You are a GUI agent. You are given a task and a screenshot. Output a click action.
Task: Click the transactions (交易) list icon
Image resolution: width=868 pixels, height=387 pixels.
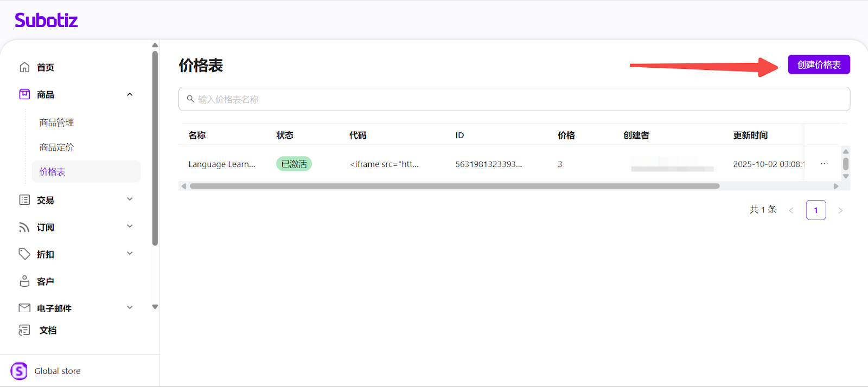pyautogui.click(x=24, y=200)
